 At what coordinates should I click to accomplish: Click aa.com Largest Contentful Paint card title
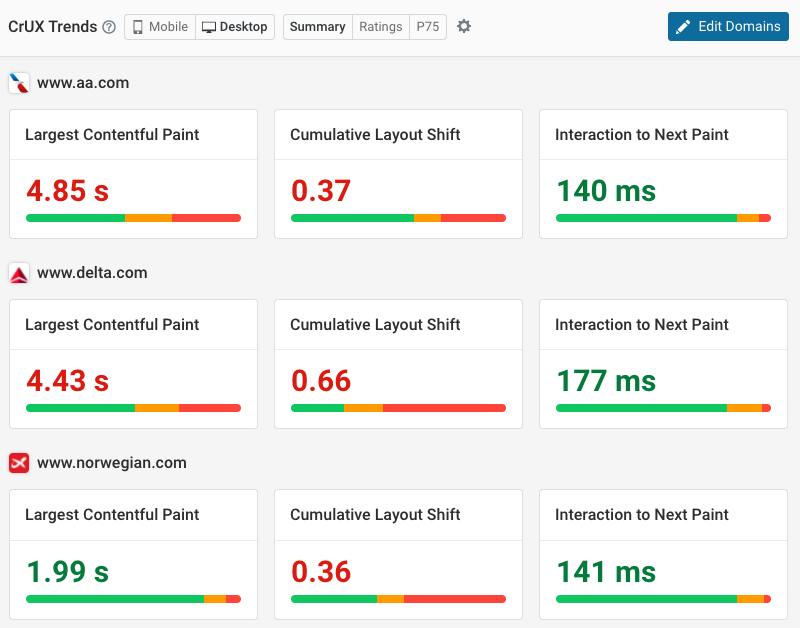tap(112, 135)
